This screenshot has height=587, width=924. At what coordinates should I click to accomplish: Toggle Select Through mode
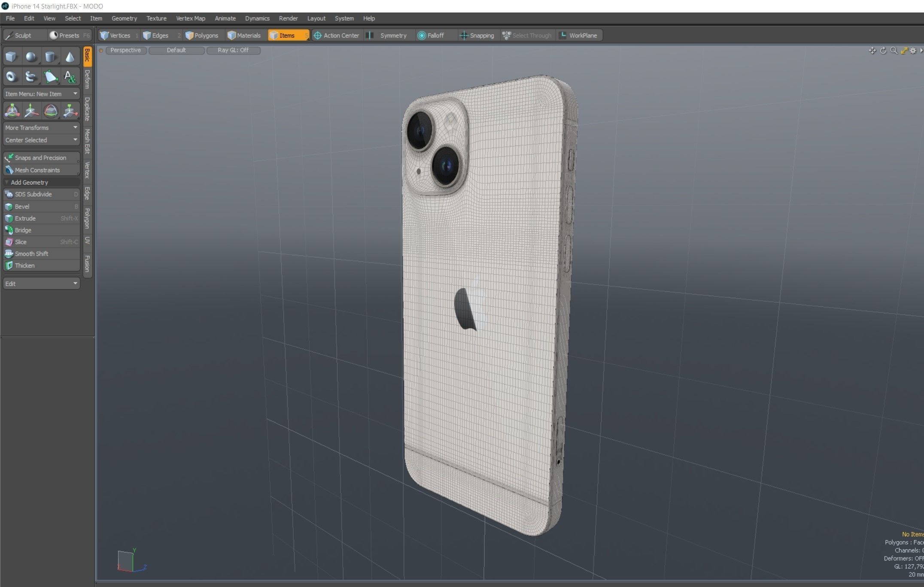[527, 36]
